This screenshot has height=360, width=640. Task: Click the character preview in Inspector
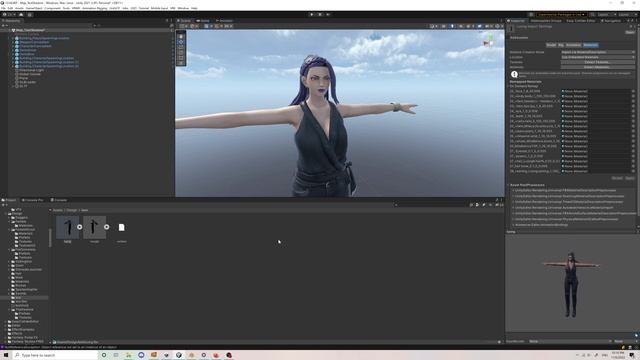coord(571,284)
